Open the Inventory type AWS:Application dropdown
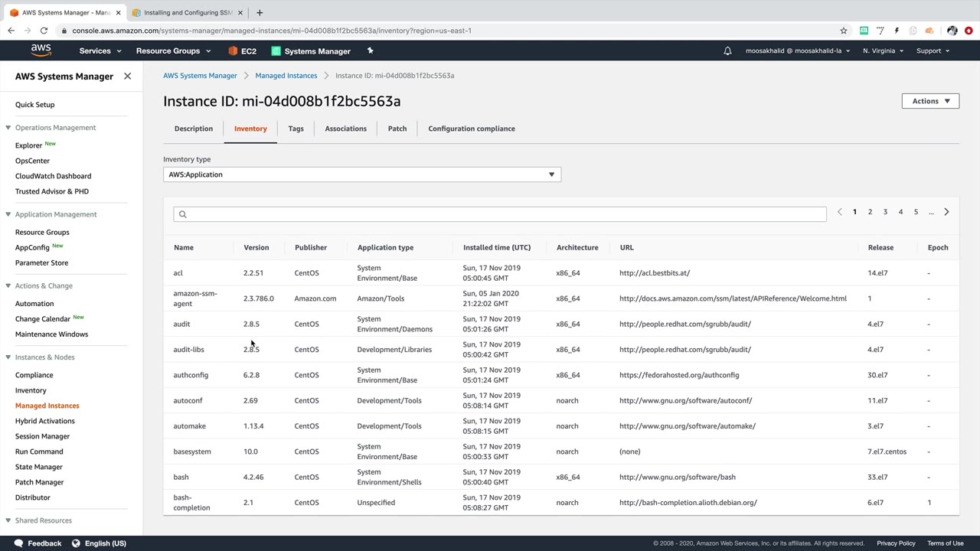The image size is (980, 551). click(362, 174)
